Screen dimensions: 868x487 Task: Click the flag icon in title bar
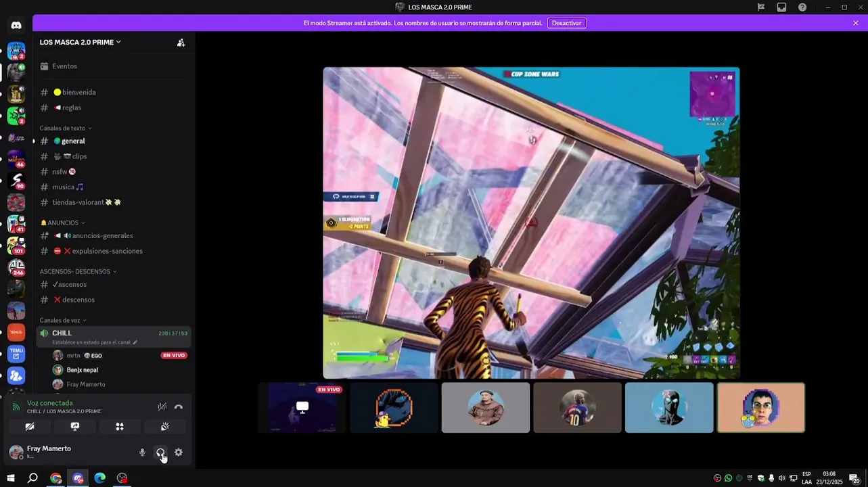[x=761, y=7]
